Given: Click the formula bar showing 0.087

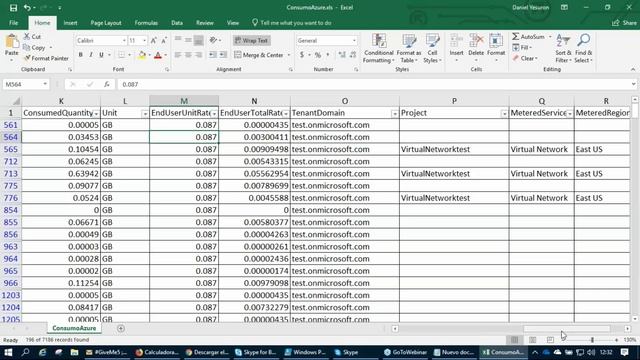Looking at the screenshot, I should [375, 84].
